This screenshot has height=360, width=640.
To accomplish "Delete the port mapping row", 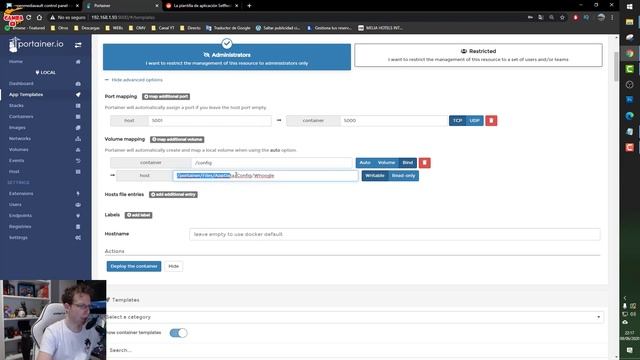I will [x=491, y=121].
